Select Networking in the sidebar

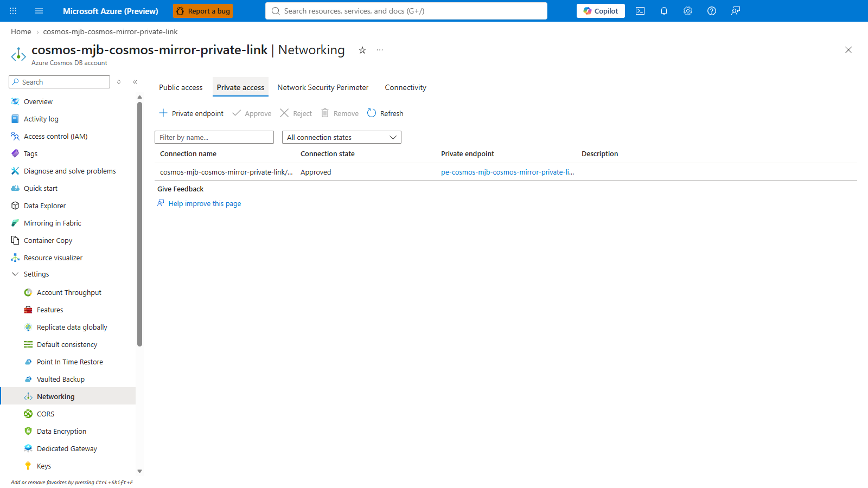68,396
